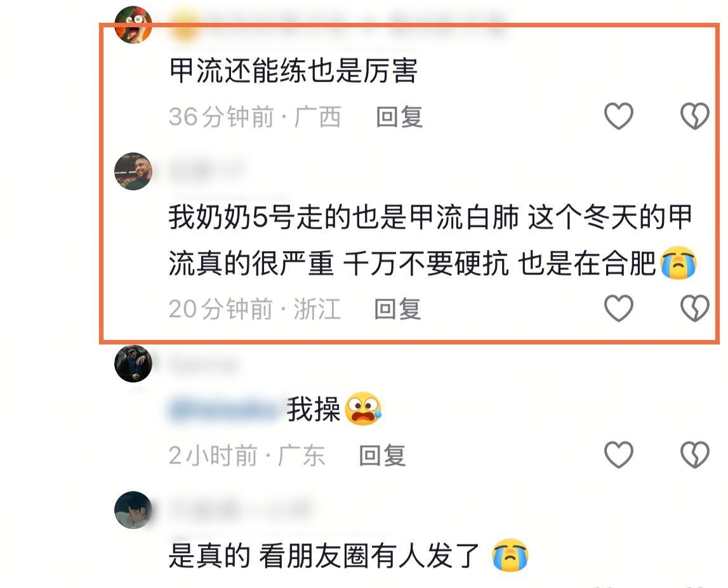Image resolution: width=728 pixels, height=588 pixels.
Task: Reply to the 20分钟前 浙江 comment
Action: (398, 309)
